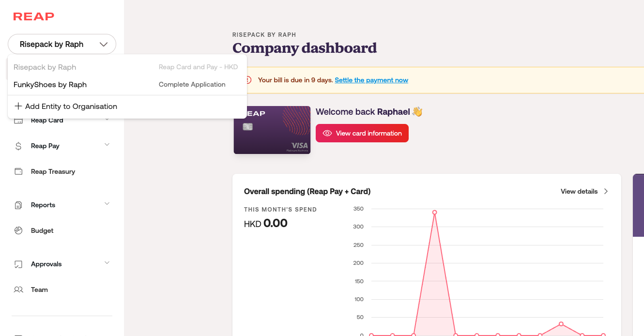Viewport: 644px width, 336px height.
Task: Click the REAP logo
Action: [33, 16]
